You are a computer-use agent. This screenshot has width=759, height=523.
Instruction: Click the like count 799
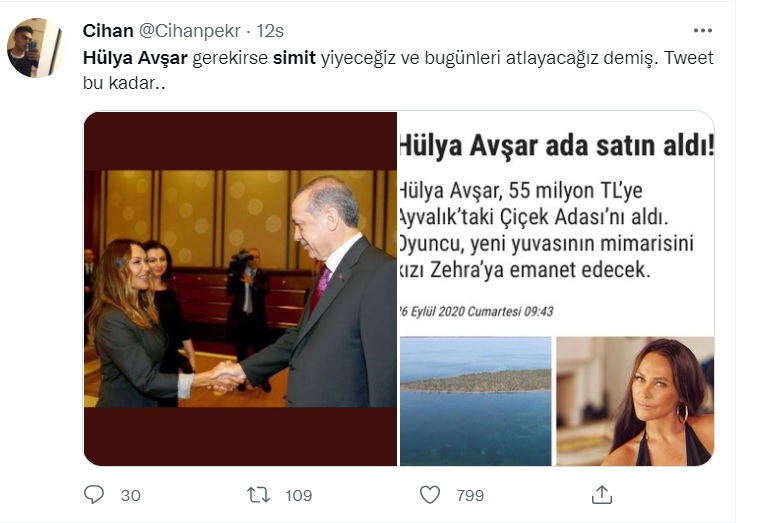tap(470, 495)
